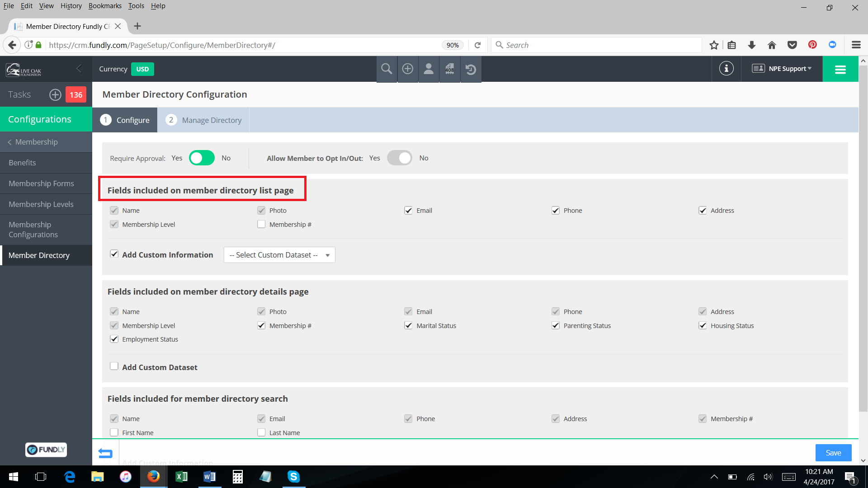Viewport: 868px width, 488px height.
Task: Open the Skype icon in the taskbar
Action: point(294,477)
